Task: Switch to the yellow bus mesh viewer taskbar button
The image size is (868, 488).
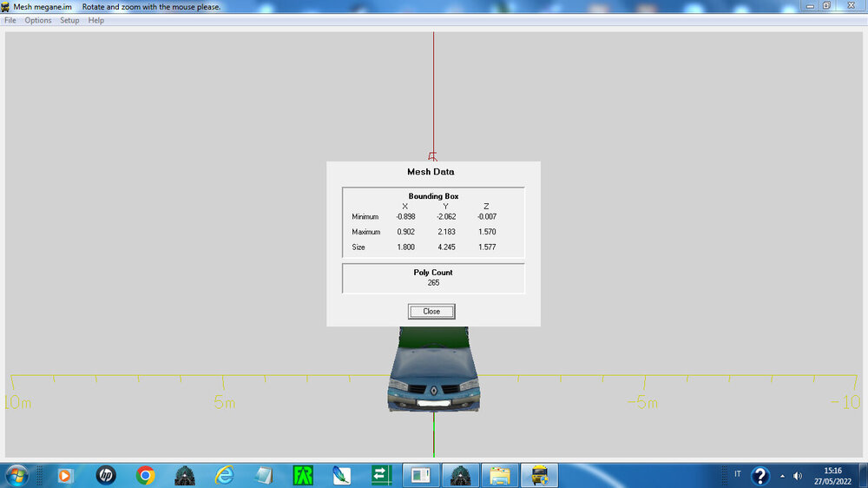Action: pyautogui.click(x=540, y=475)
